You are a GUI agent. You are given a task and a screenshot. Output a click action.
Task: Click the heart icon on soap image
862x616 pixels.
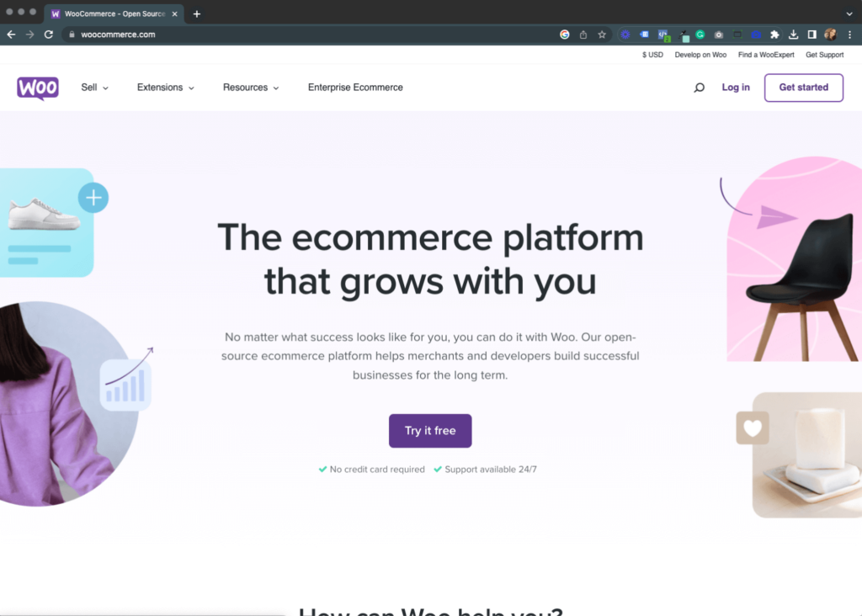753,427
